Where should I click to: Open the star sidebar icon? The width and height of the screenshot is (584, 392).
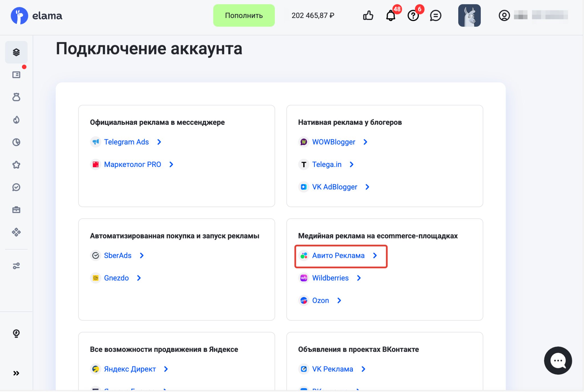[16, 165]
